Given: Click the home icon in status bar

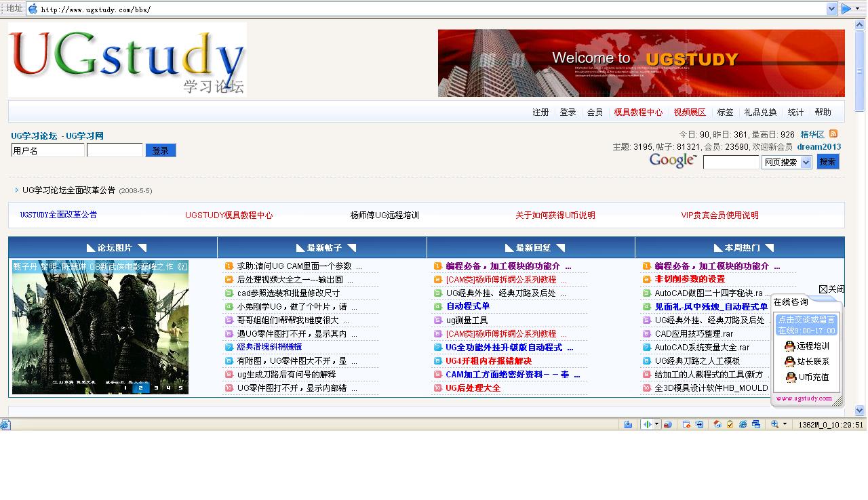Looking at the screenshot, I should [717, 425].
